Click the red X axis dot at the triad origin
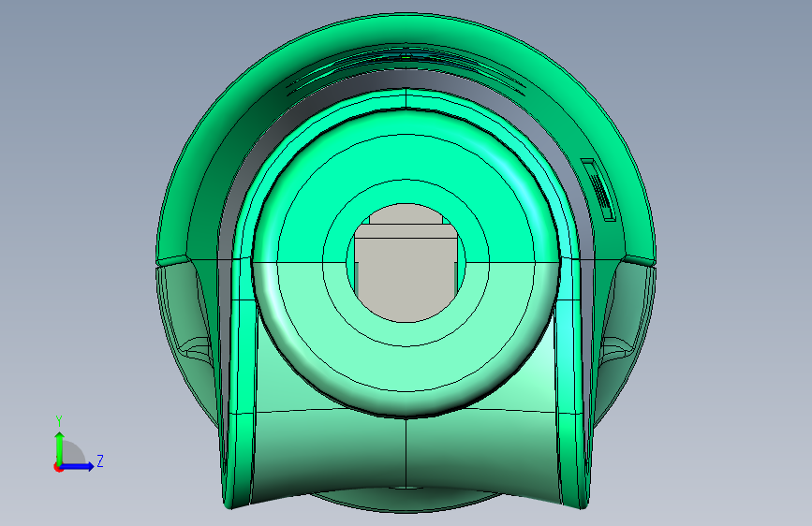The image size is (812, 526). tap(58, 467)
